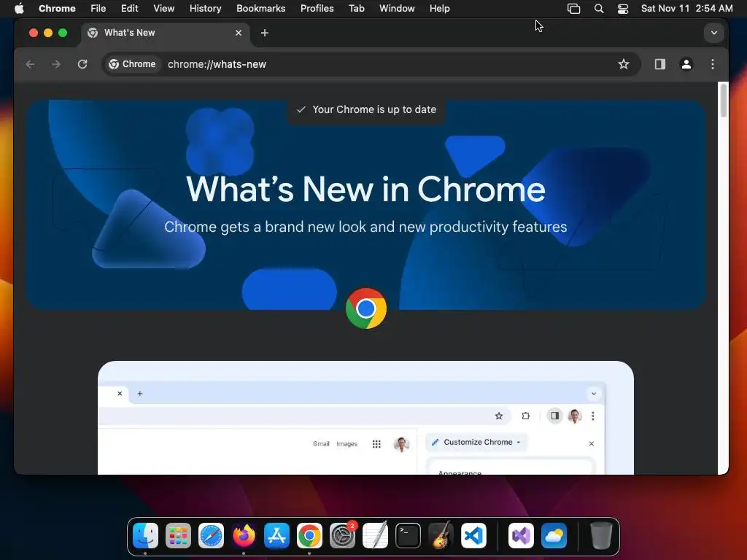This screenshot has height=560, width=747.
Task: Launch Firefox from the dock
Action: pos(244,536)
